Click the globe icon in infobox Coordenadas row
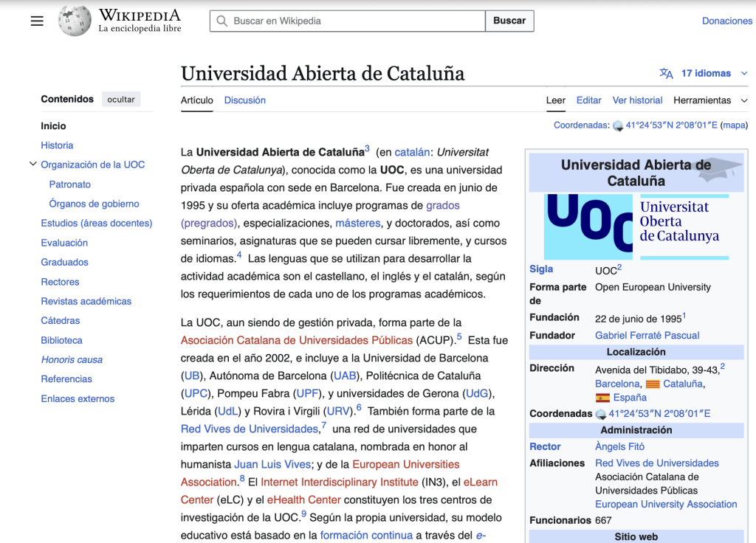The image size is (756, 543). click(601, 414)
